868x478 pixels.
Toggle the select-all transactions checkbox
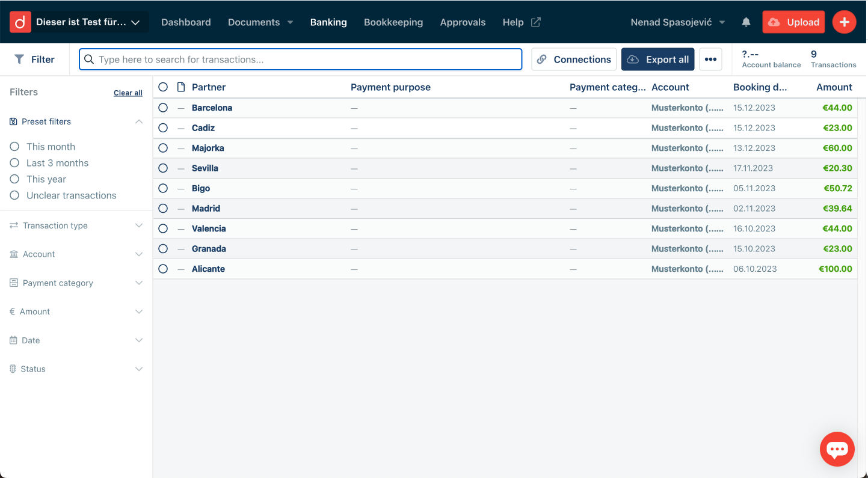pos(163,87)
